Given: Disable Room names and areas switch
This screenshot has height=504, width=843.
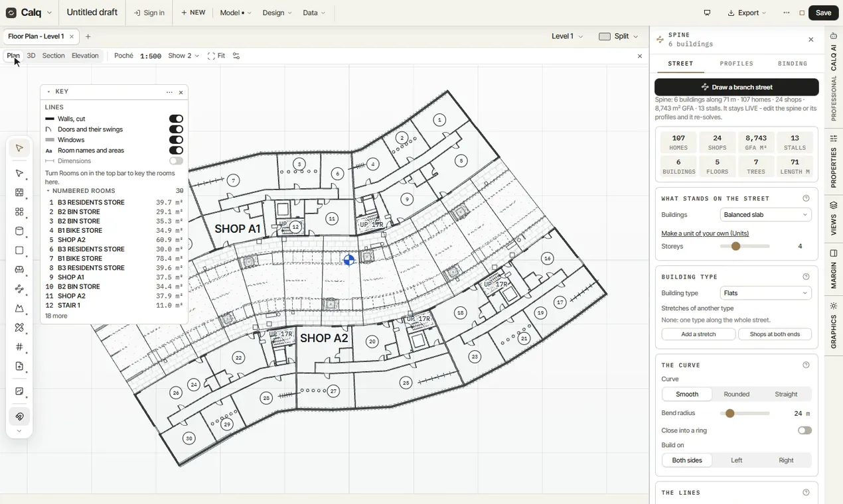Looking at the screenshot, I should [x=176, y=151].
